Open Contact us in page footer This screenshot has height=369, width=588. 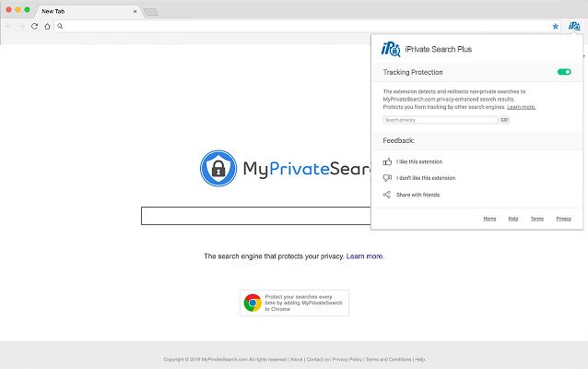[x=318, y=359]
